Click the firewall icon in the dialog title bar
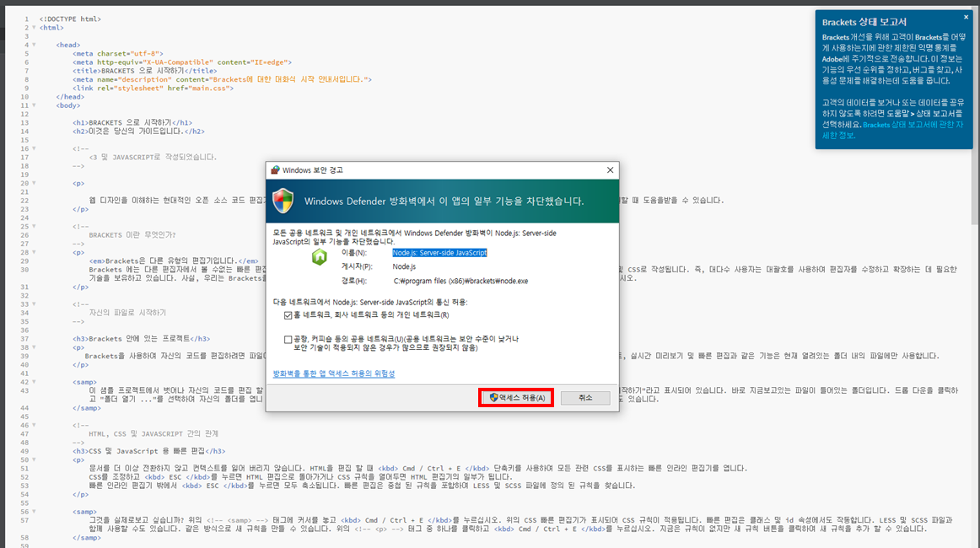This screenshot has height=548, width=980. 275,170
